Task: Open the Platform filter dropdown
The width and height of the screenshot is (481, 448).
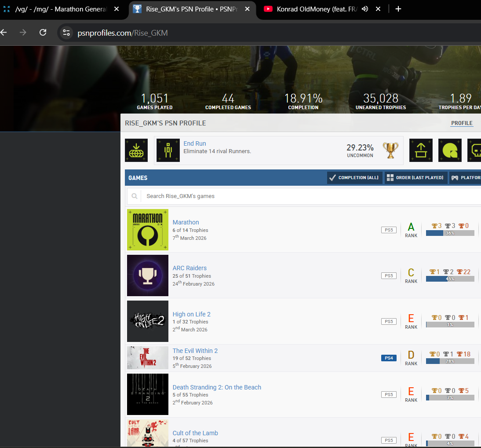Action: coord(465,178)
